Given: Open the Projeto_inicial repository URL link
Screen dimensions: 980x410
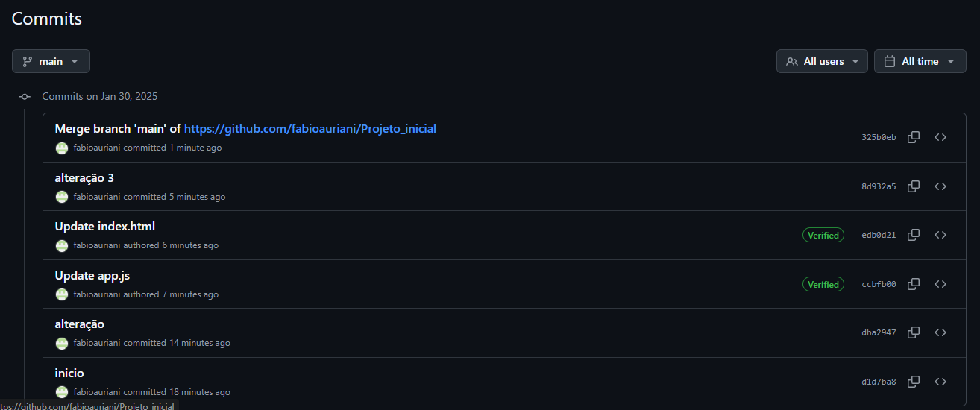Looking at the screenshot, I should pos(310,129).
